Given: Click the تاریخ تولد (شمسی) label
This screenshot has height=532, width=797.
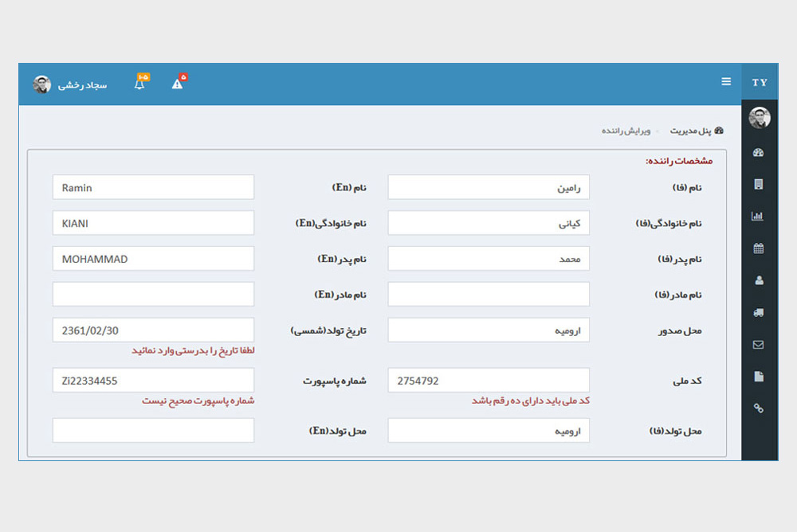Looking at the screenshot, I should tap(328, 331).
